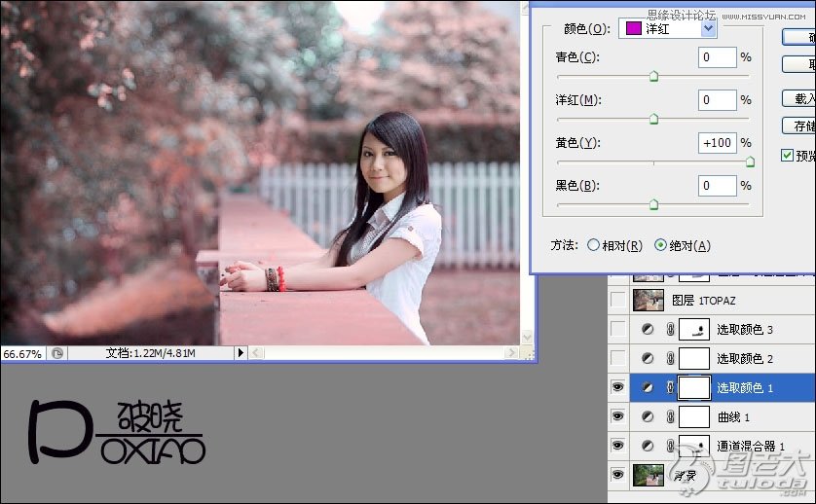
Task: Click the mask link icon of 曲线 1
Action: click(x=670, y=416)
